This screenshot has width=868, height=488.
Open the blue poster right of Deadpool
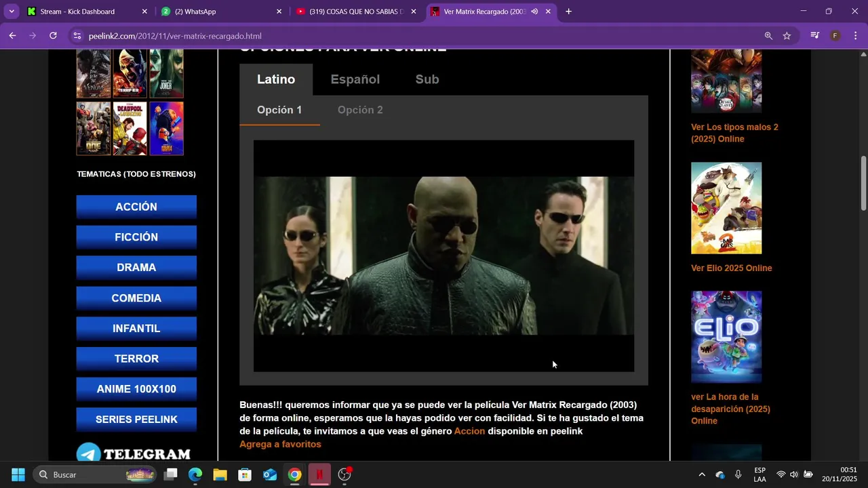[166, 129]
